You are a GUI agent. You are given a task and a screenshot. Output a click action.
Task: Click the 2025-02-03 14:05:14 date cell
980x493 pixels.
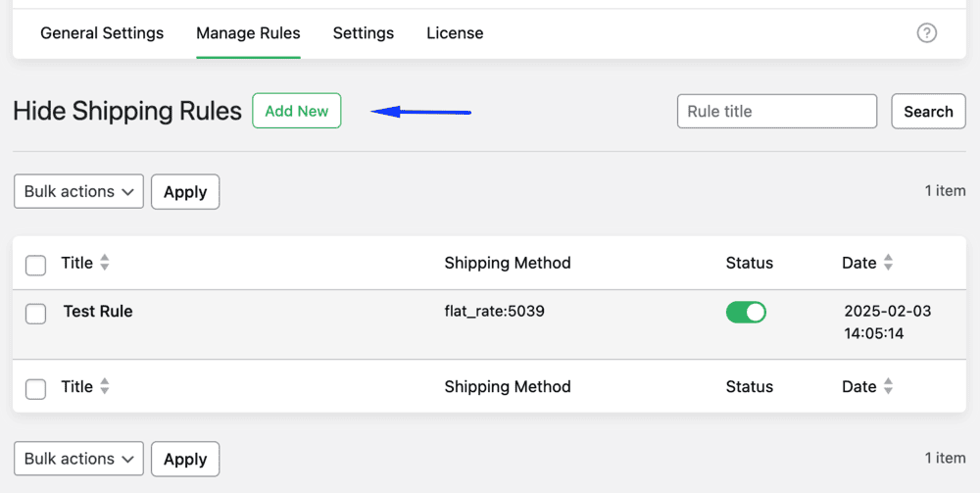(x=888, y=322)
